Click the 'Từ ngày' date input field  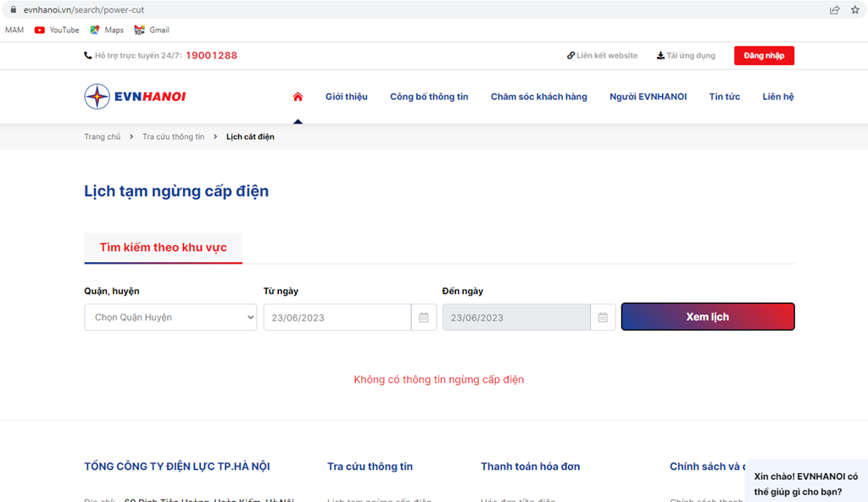pyautogui.click(x=337, y=317)
